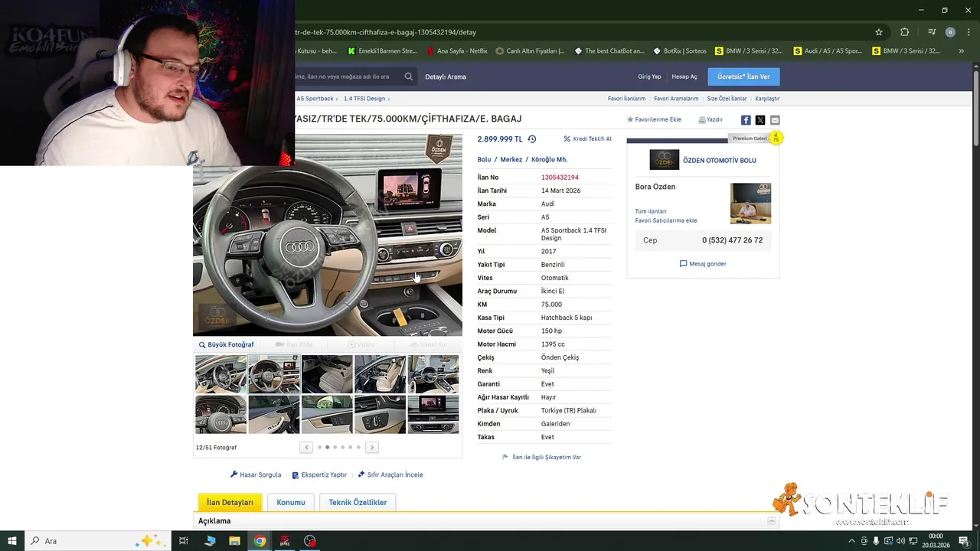Viewport: 980px width, 551px height.
Task: Open the Chrome profile avatar
Action: [x=950, y=32]
